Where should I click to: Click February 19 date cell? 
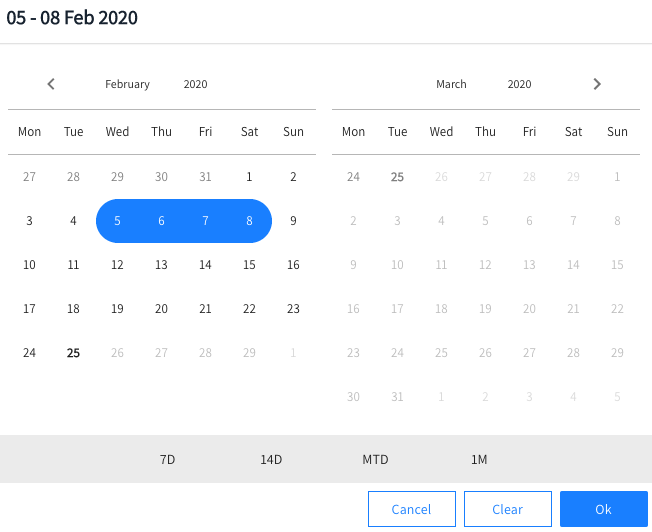(117, 309)
